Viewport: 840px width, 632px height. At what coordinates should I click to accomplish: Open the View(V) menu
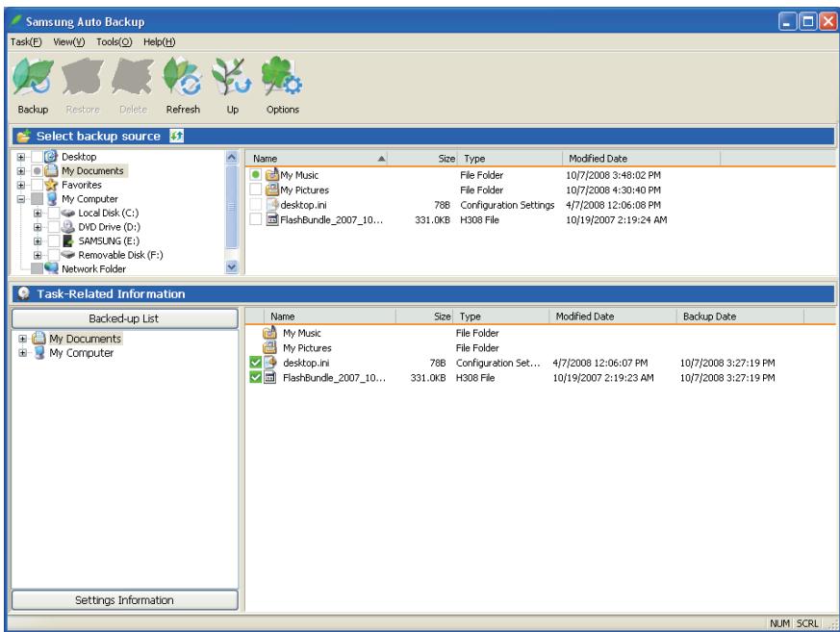[x=68, y=41]
